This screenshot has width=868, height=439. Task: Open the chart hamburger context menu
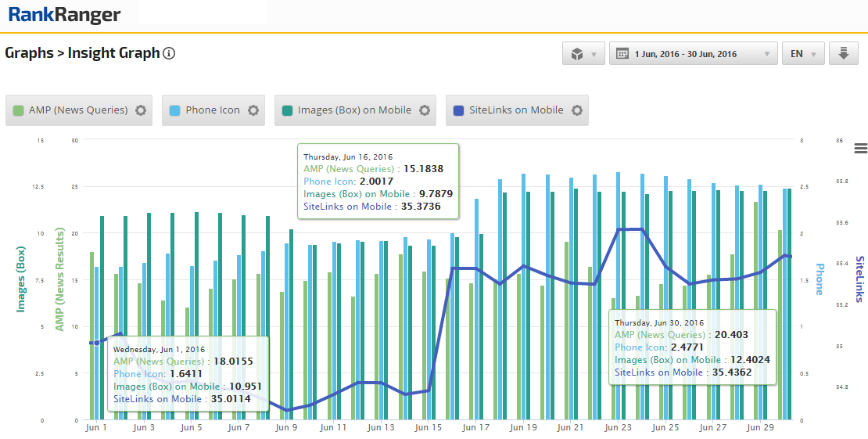click(x=861, y=149)
